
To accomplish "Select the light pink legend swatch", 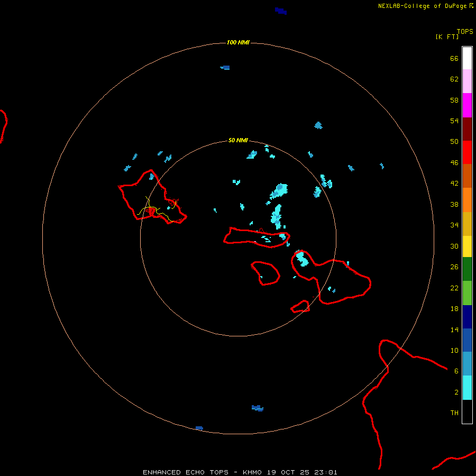I will coord(467,81).
